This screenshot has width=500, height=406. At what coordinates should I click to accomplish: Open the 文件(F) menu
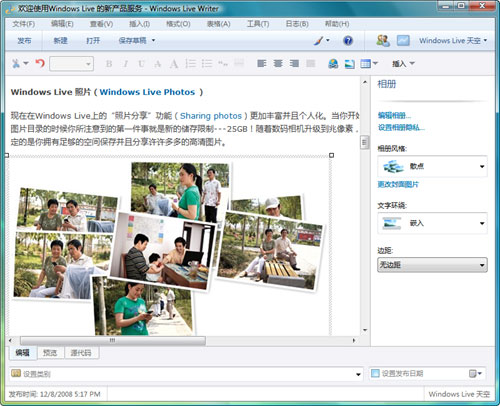coord(24,24)
